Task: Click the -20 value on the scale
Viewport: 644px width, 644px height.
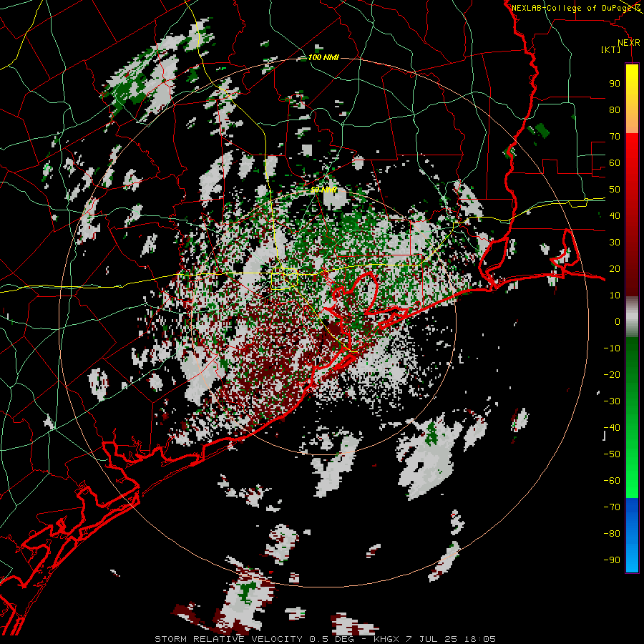Action: [612, 374]
